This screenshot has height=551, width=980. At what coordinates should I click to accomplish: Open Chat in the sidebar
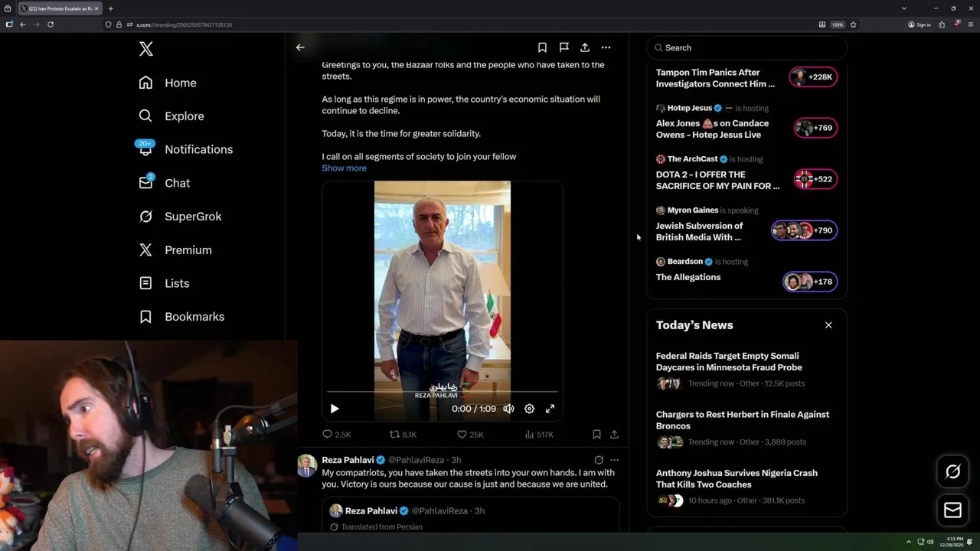pos(165,183)
